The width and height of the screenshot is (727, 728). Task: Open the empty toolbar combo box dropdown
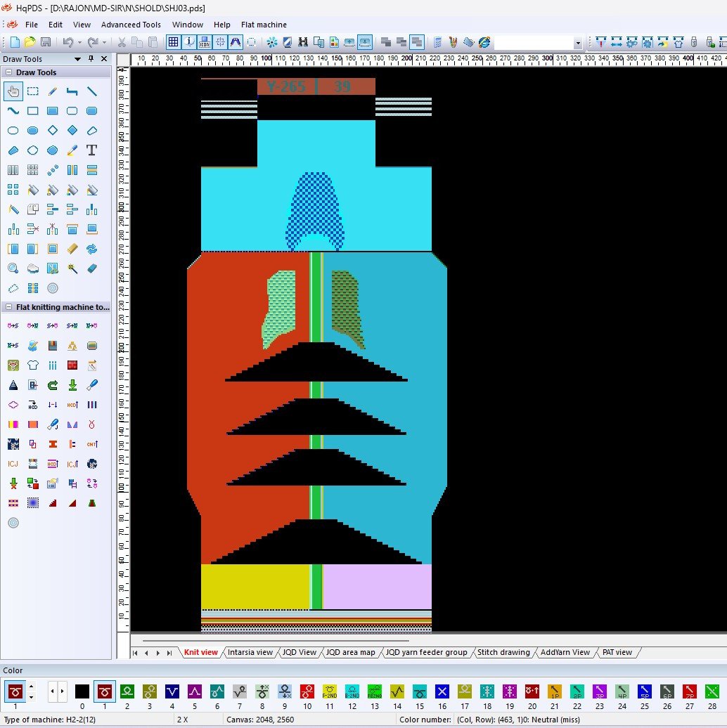coord(578,43)
